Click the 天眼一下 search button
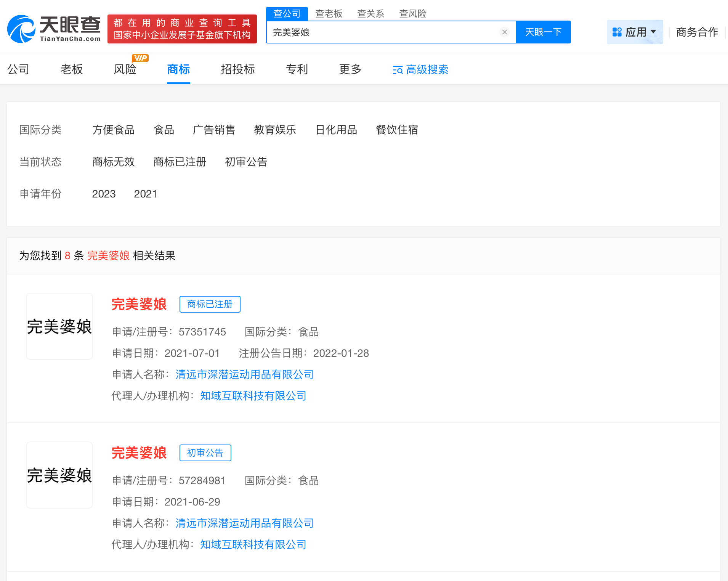The width and height of the screenshot is (728, 581). [543, 32]
